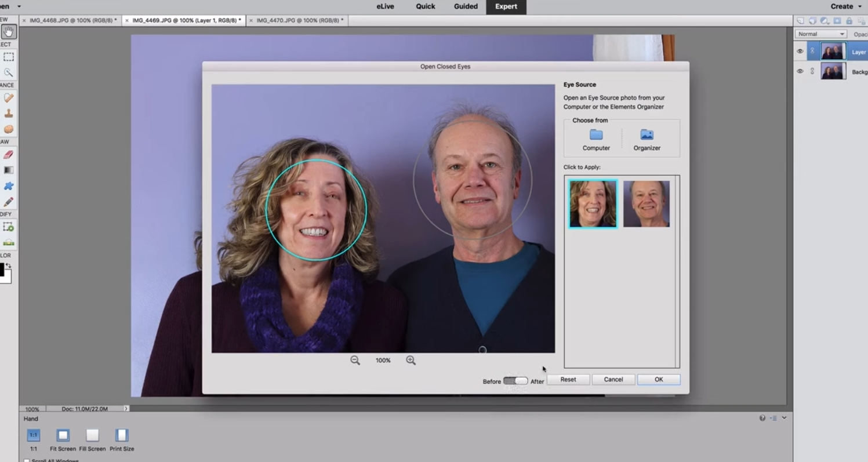Select the Straighten tool
The image size is (868, 462).
pos(9,243)
